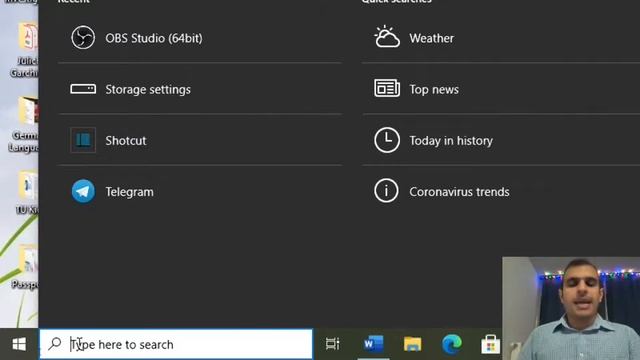This screenshot has height=360, width=640.
Task: Click the 'Telegram' recent entry text
Action: coord(129,192)
